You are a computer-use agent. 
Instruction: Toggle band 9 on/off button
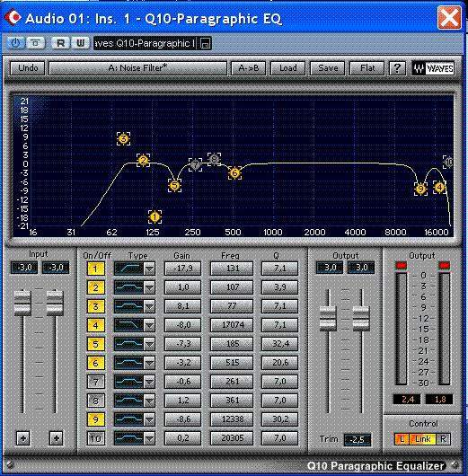pos(95,419)
